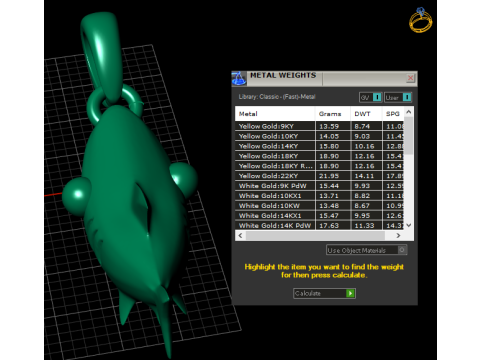The width and height of the screenshot is (480, 360).
Task: Sort by the Grams column header
Action: coord(332,114)
